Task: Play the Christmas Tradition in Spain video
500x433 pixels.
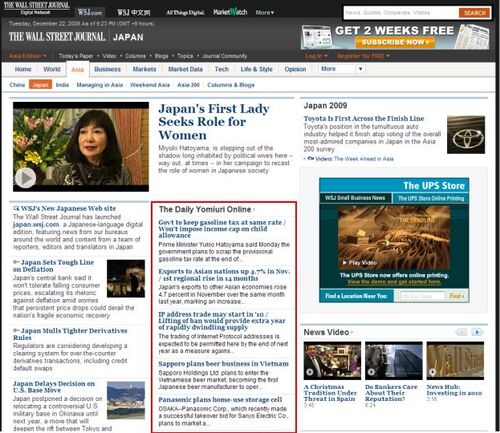Action: [332, 360]
